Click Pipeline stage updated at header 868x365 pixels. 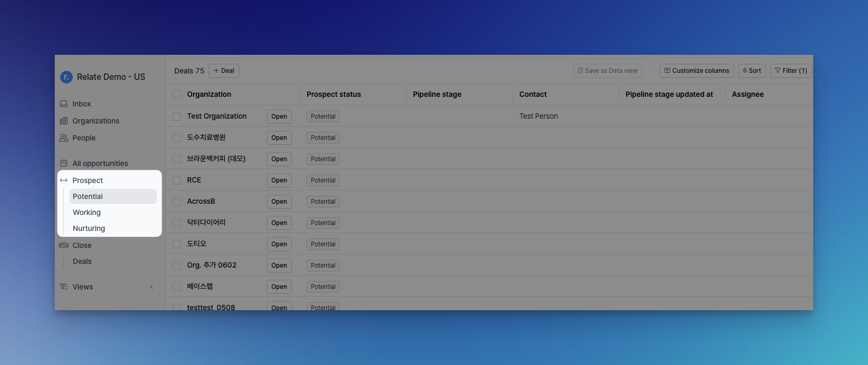point(669,94)
